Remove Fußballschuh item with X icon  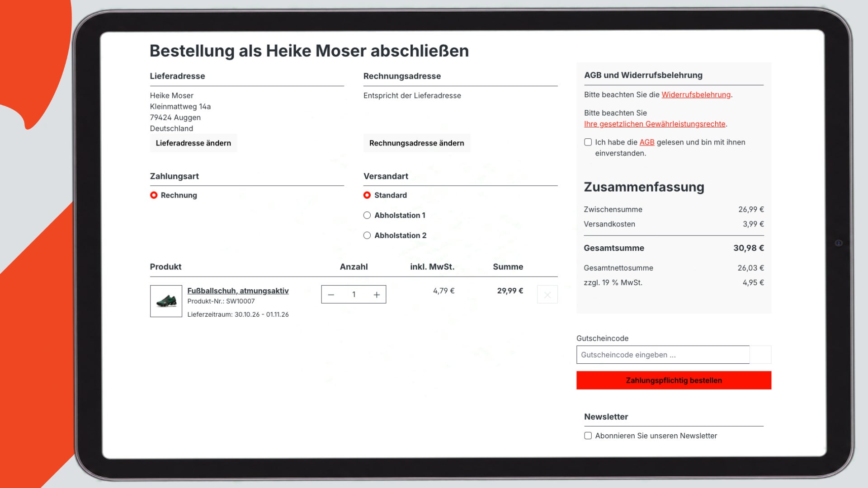pos(547,295)
